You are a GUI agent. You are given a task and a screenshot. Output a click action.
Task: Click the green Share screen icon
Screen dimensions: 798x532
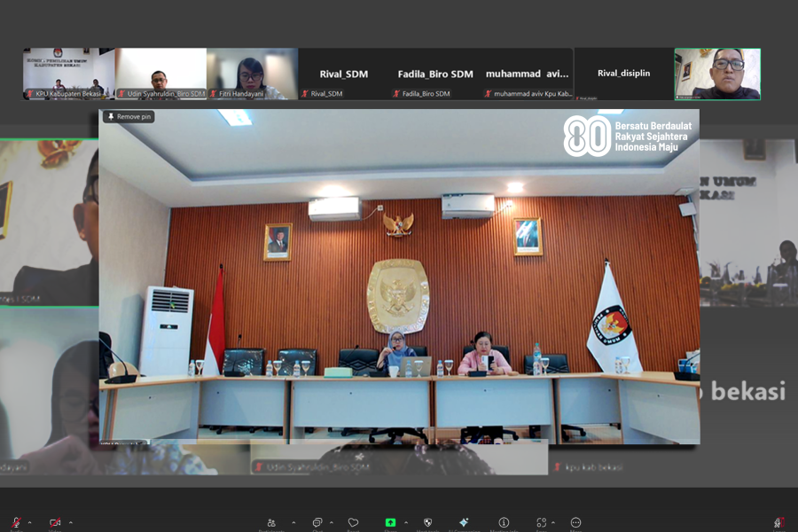(x=390, y=522)
